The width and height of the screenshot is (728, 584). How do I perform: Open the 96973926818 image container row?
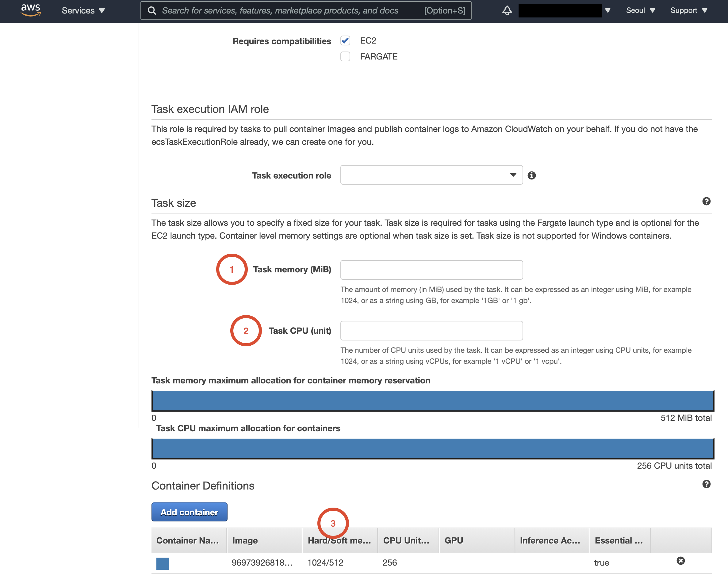click(x=262, y=563)
